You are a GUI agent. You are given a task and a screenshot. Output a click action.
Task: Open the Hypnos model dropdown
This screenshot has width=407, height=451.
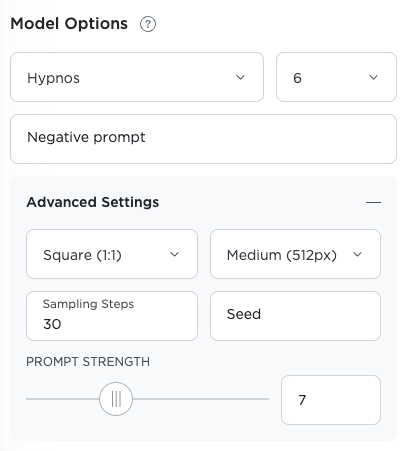click(x=137, y=77)
